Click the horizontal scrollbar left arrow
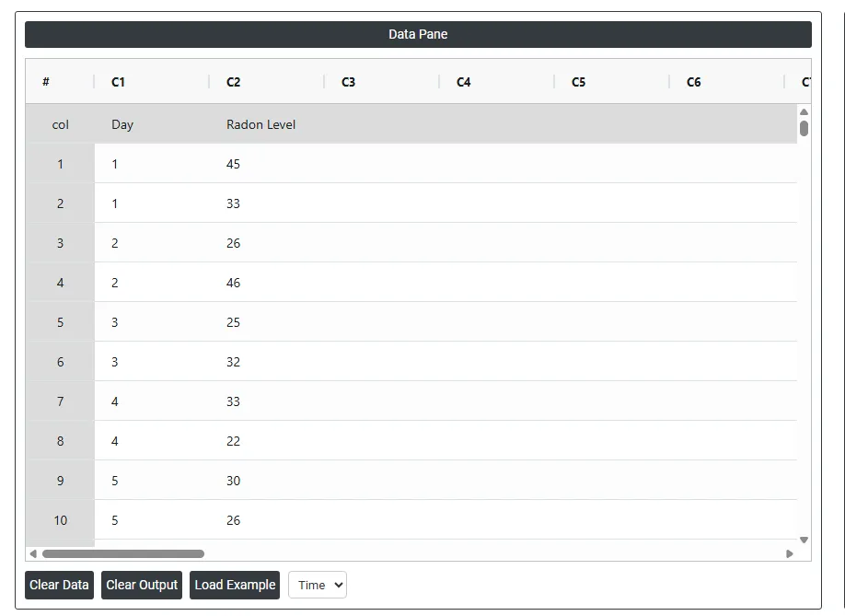Viewport: 845px width, 616px height. point(33,553)
